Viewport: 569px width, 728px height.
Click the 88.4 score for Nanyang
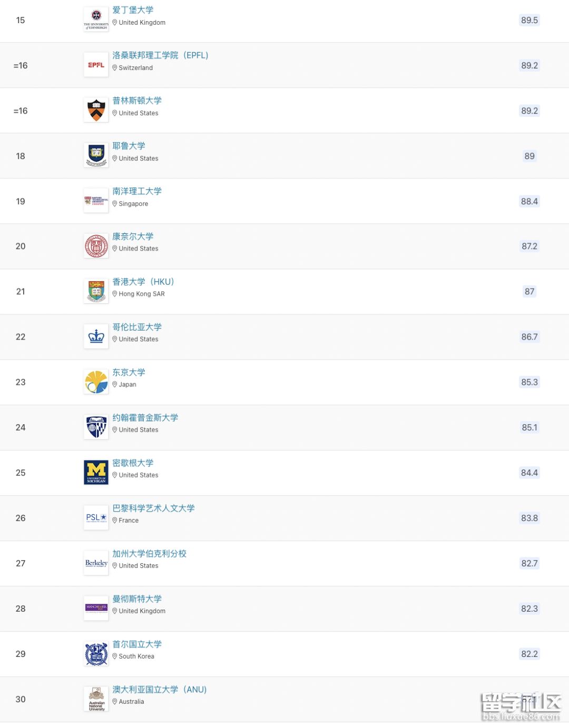tap(529, 201)
